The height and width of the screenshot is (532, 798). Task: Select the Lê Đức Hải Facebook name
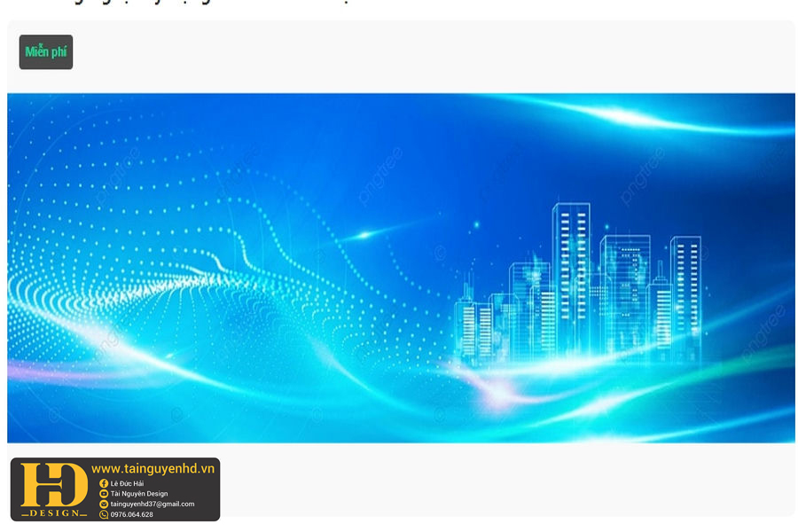click(x=127, y=483)
